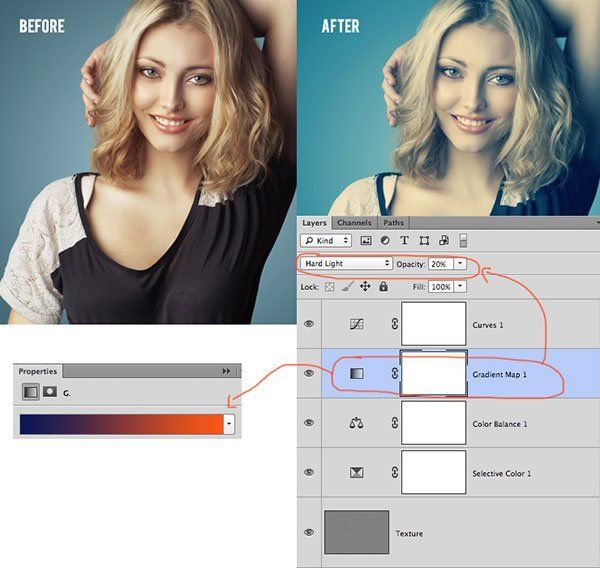This screenshot has height=568, width=600.
Task: Click the Gradient Map 1 layer name
Action: click(x=499, y=374)
